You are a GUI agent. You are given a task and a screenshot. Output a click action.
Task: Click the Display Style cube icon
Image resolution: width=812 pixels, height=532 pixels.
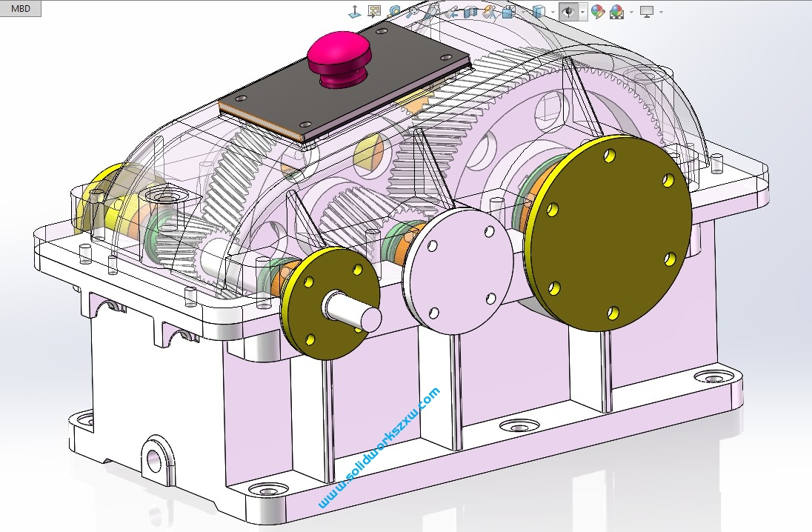(539, 11)
